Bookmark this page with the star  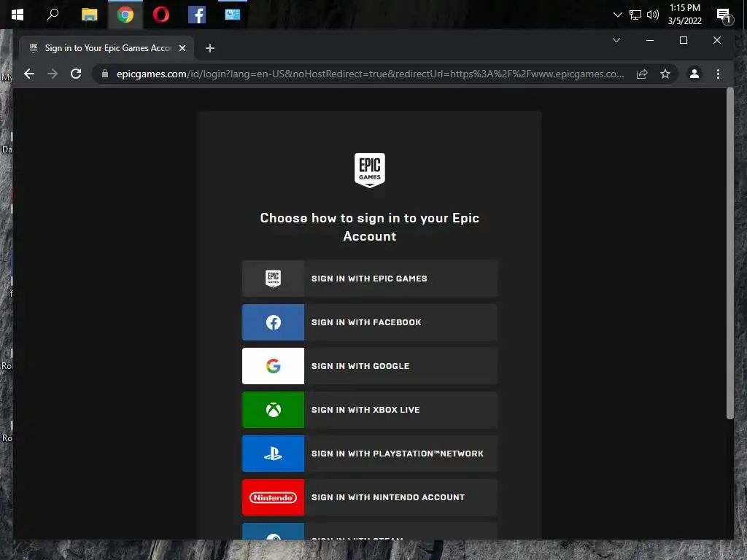click(665, 74)
